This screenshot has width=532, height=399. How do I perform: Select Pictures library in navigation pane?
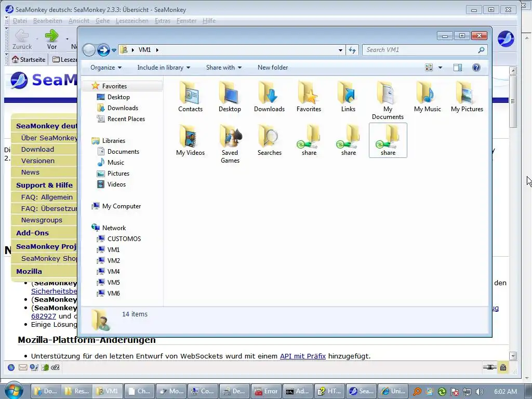tap(118, 174)
